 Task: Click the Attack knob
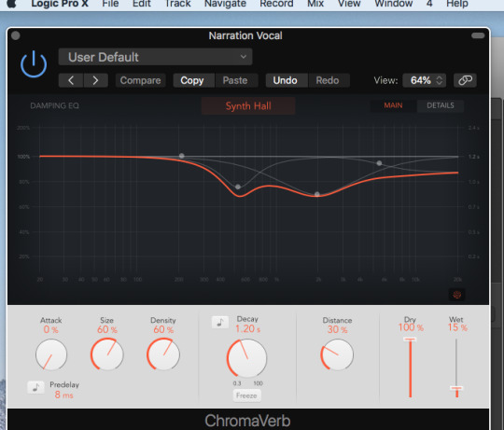51,354
